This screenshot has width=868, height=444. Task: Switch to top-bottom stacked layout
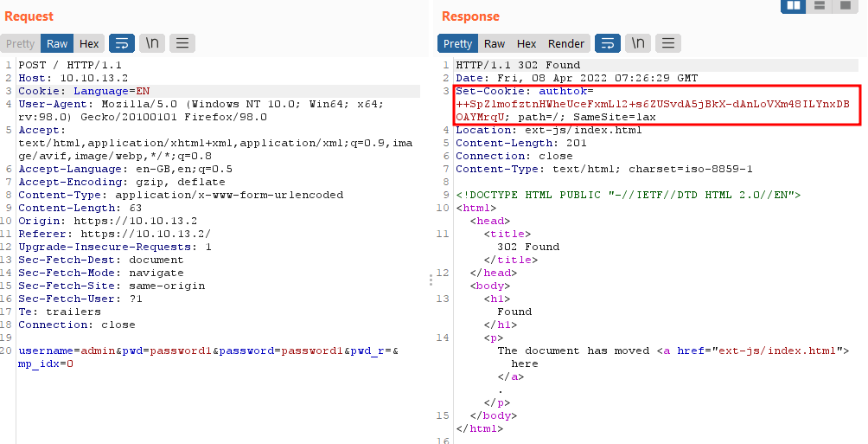[820, 6]
